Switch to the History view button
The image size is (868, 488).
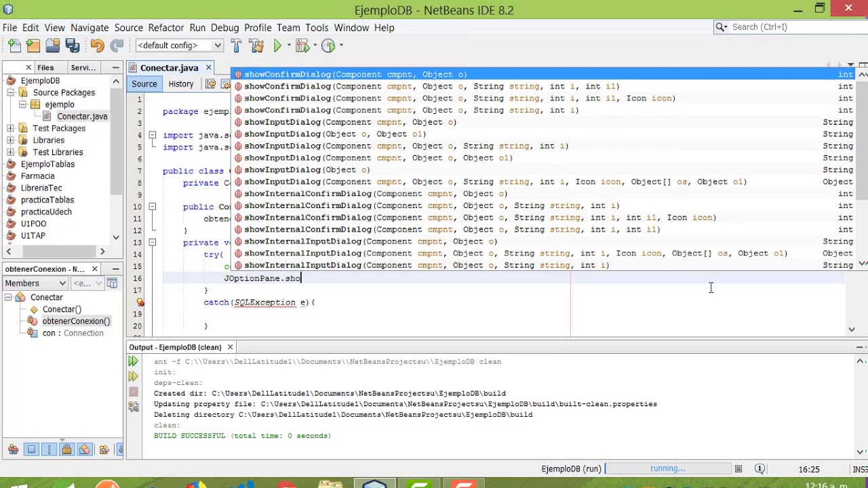[x=181, y=84]
